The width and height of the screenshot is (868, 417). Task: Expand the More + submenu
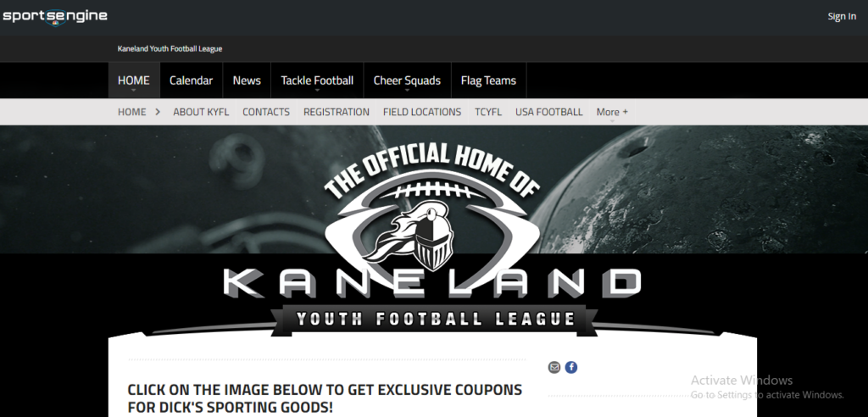click(x=612, y=112)
